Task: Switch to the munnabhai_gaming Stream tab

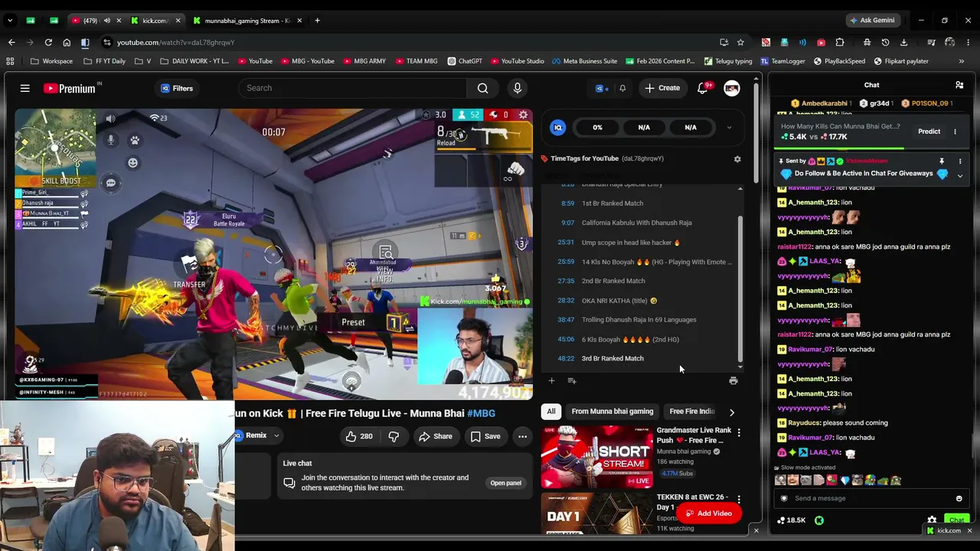Action: (247, 21)
